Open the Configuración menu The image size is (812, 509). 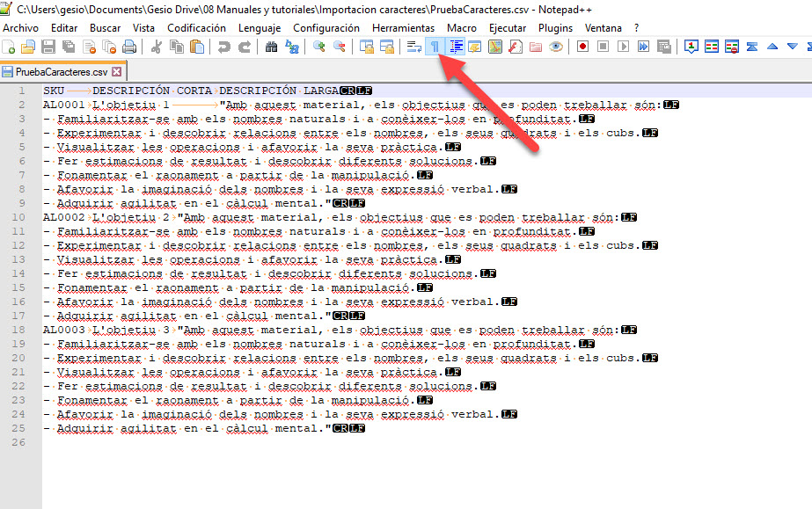(x=326, y=28)
